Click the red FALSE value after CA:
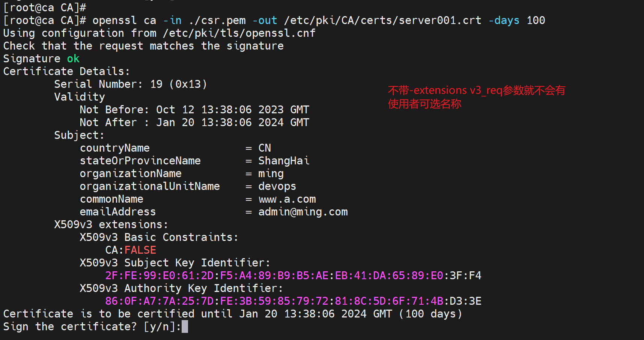644x340 pixels. pyautogui.click(x=140, y=250)
